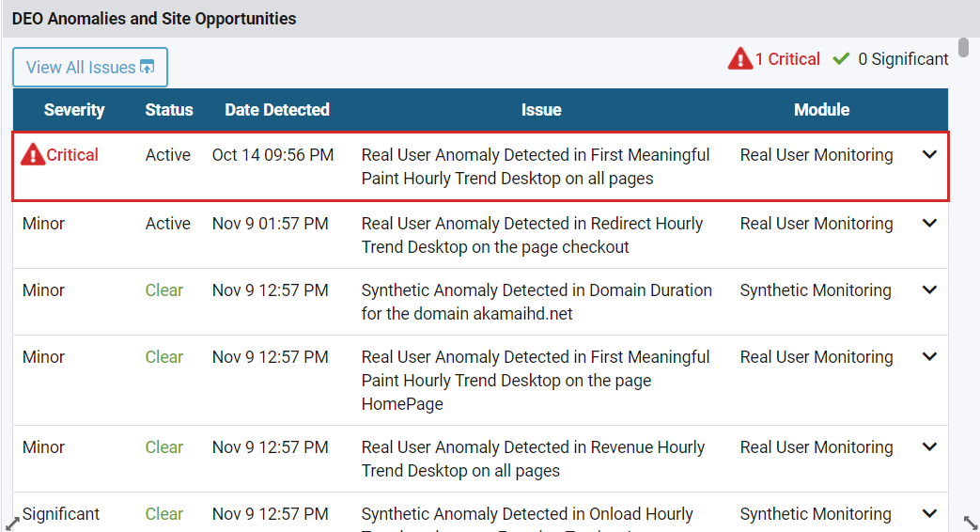Click Synthetic Monitoring in the akamaihd.net row
Viewport: 980px width, 532px height.
coord(816,290)
